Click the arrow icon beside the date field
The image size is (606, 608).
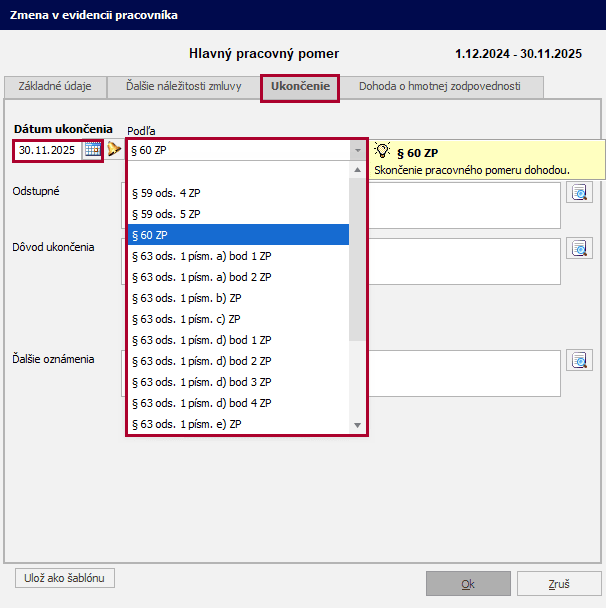coord(114,150)
